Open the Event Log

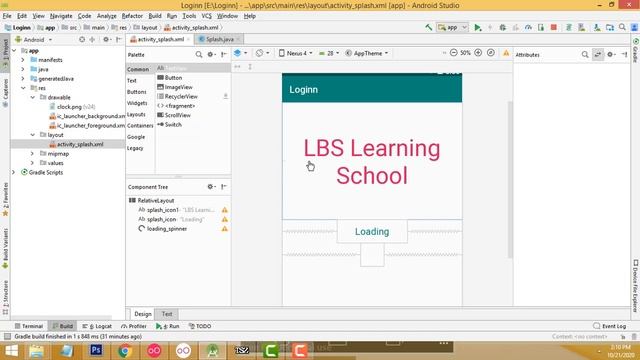pos(610,326)
